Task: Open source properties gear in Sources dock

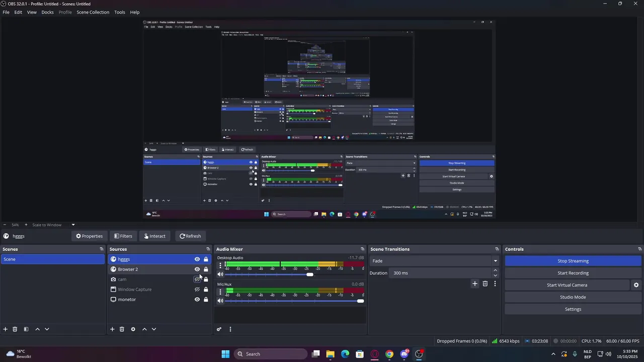Action: coord(133,329)
